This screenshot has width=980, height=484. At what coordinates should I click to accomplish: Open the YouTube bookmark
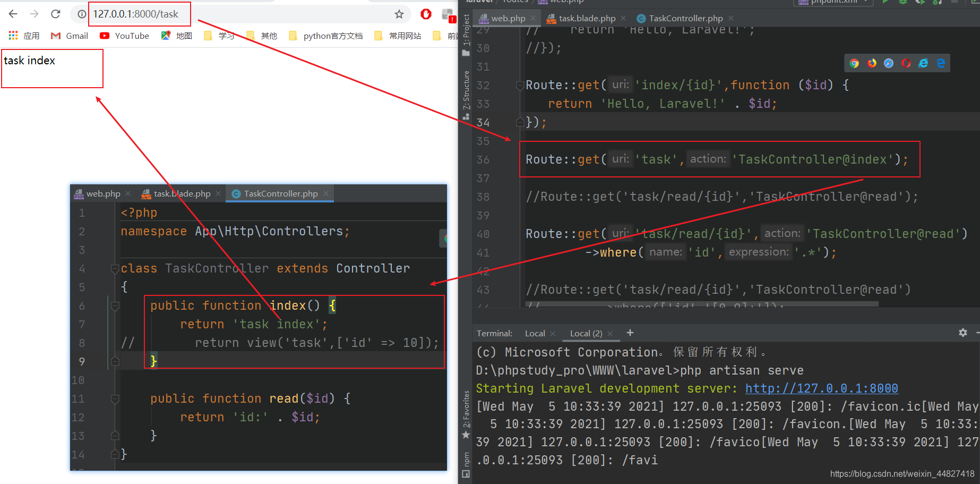[124, 36]
